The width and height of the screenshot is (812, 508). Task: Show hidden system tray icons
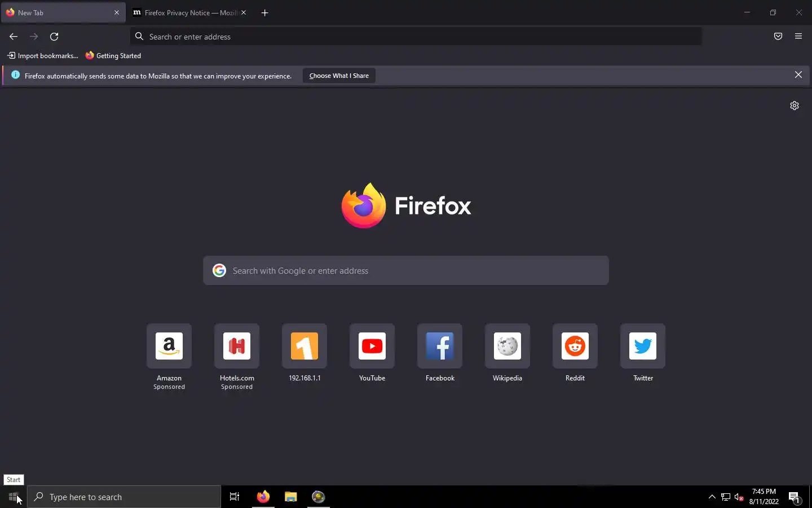tap(712, 497)
